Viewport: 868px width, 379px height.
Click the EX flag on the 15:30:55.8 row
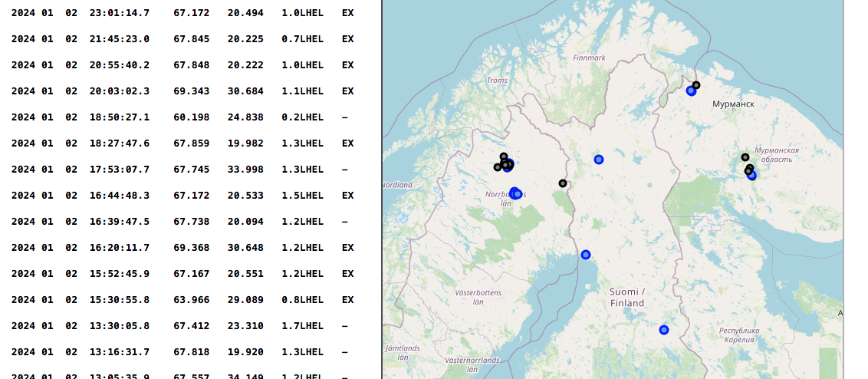[347, 300]
